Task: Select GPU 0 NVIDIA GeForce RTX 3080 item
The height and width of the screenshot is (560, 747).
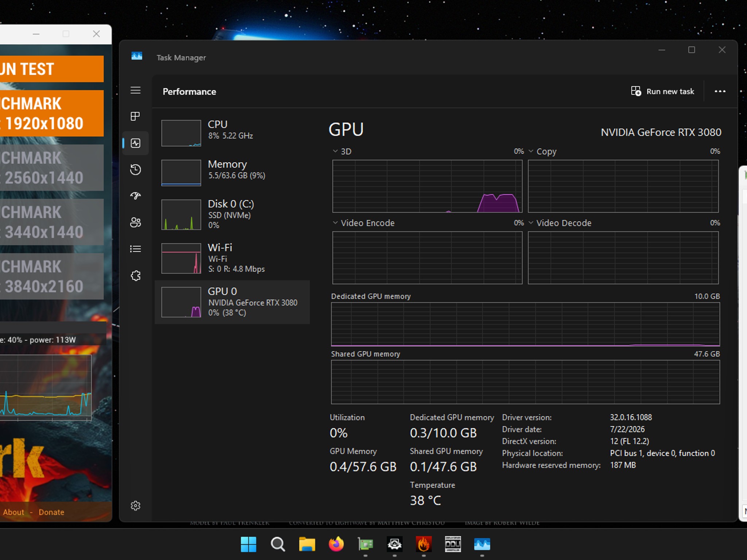Action: tap(232, 302)
